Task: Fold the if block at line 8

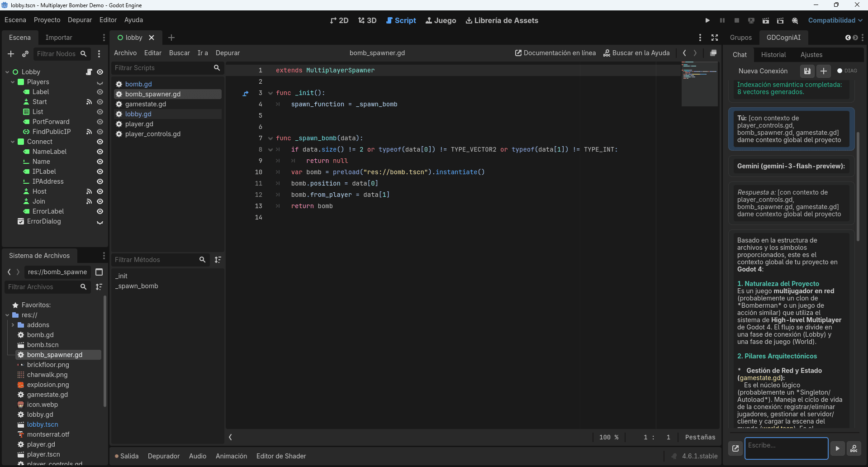Action: [x=270, y=150]
